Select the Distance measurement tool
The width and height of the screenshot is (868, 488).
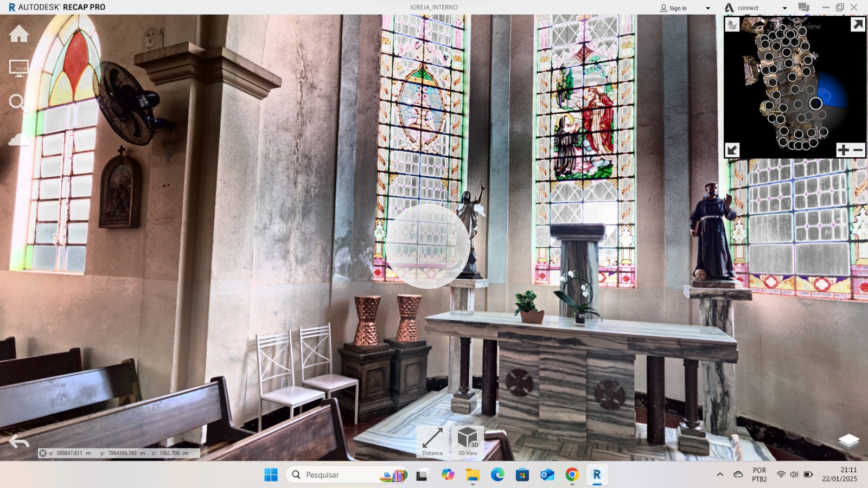click(432, 441)
